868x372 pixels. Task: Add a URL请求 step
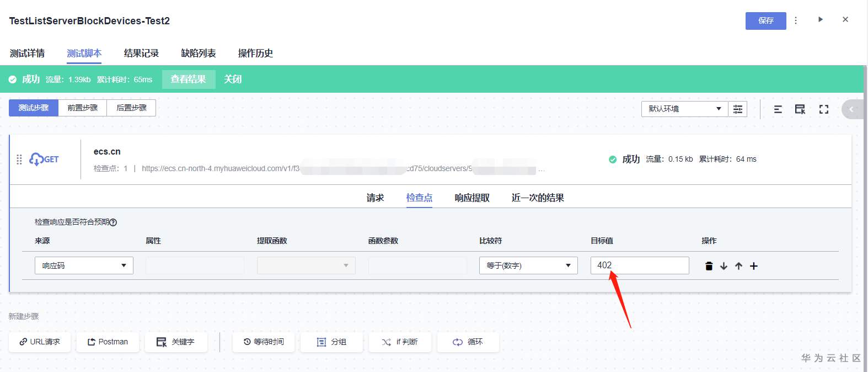pos(40,342)
